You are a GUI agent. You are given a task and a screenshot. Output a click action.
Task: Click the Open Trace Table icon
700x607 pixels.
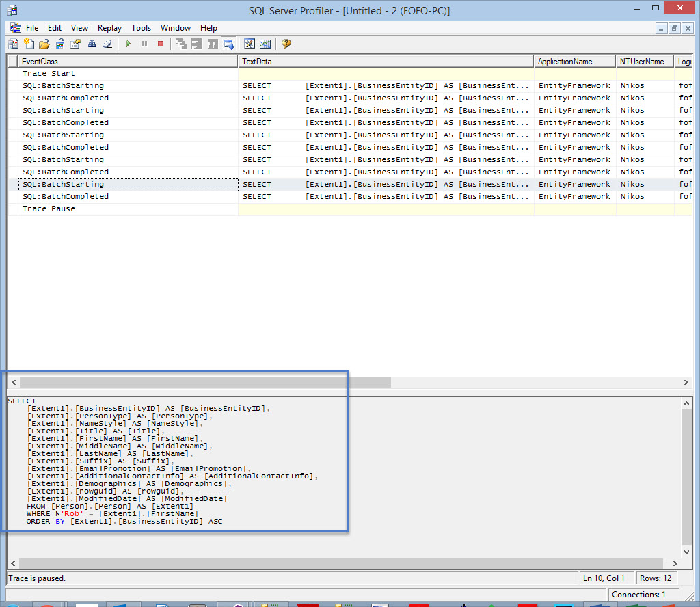(60, 44)
